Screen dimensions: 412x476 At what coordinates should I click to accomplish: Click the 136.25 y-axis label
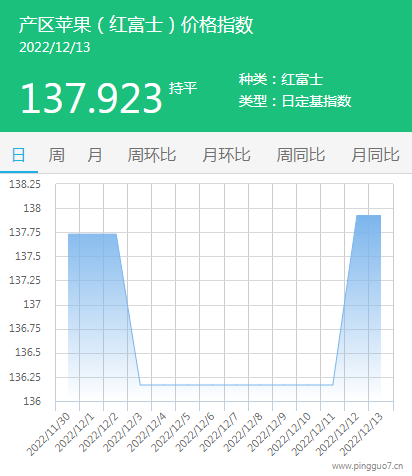(25, 377)
